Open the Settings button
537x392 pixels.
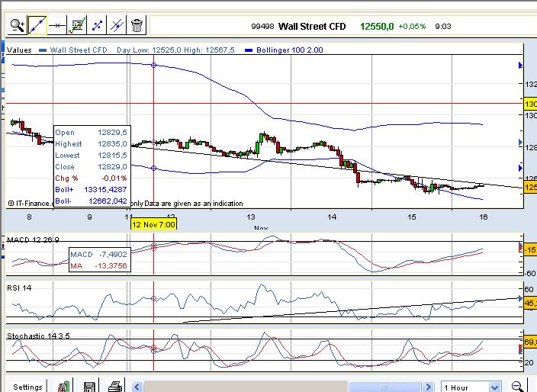pyautogui.click(x=27, y=387)
